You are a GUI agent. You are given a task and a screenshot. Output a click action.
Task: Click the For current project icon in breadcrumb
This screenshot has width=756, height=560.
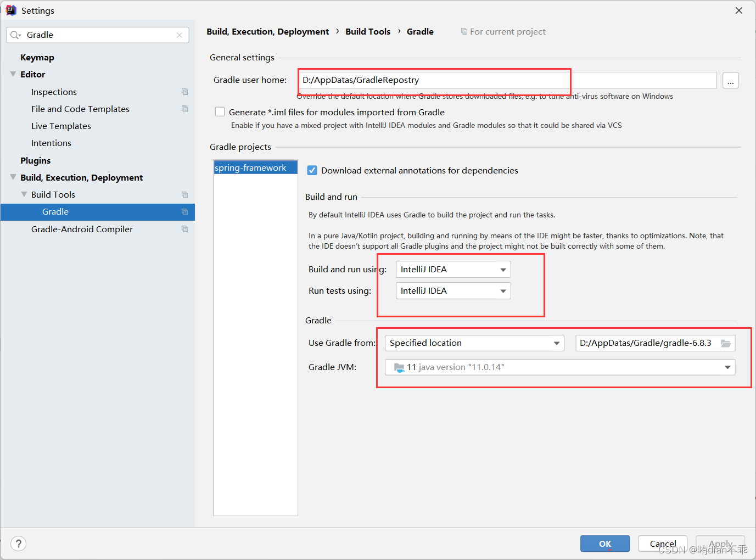pos(464,31)
